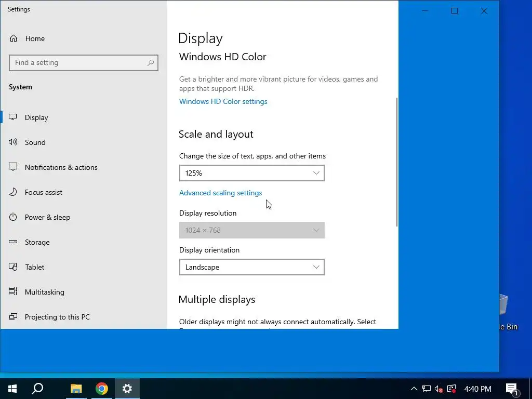Click the Home house icon
The width and height of the screenshot is (532, 399).
coord(13,38)
